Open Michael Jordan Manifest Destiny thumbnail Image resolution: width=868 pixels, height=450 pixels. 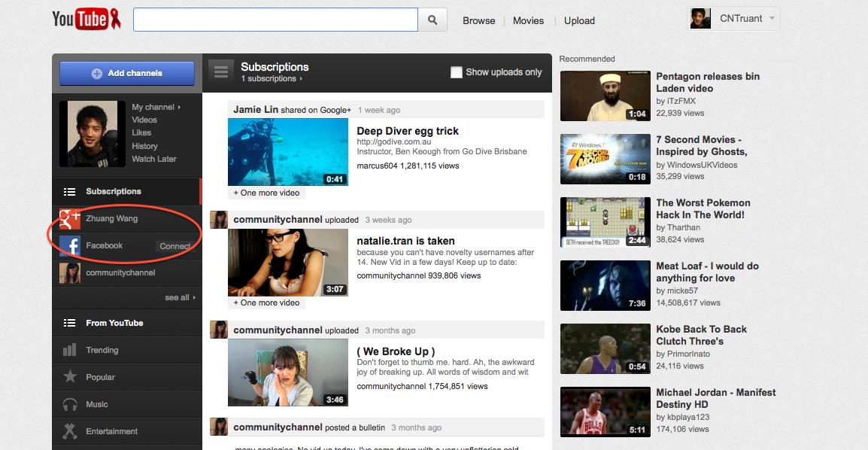[x=605, y=412]
